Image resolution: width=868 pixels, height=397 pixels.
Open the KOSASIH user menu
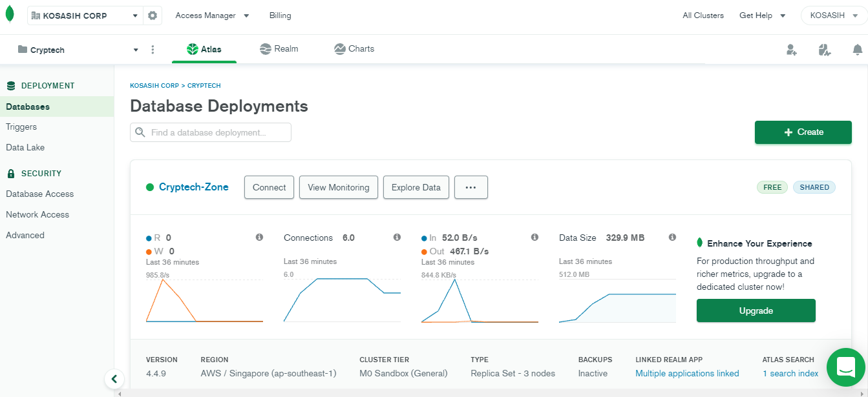coord(834,15)
